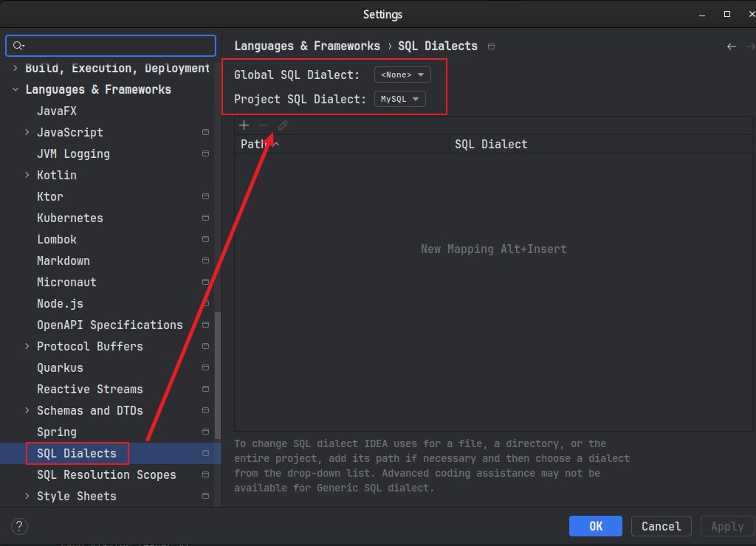Viewport: 756px width, 546px height.
Task: Click the project-level icon next to Kubernetes
Action: click(205, 218)
